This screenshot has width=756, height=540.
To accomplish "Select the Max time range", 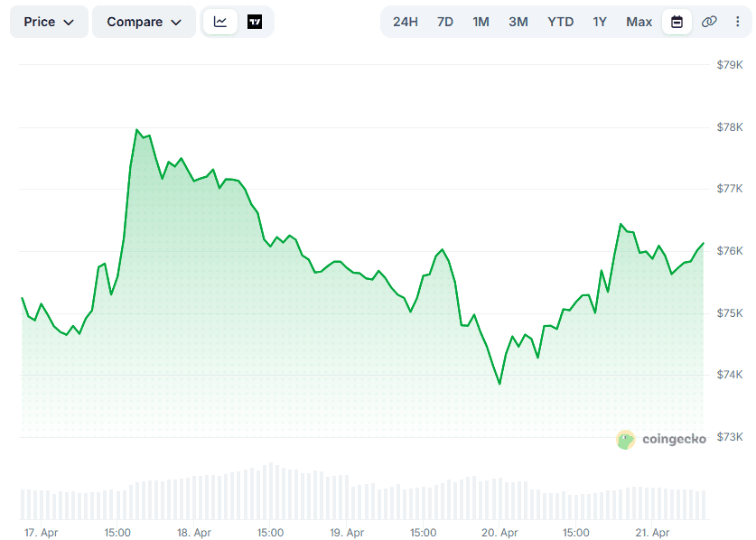I will click(638, 21).
